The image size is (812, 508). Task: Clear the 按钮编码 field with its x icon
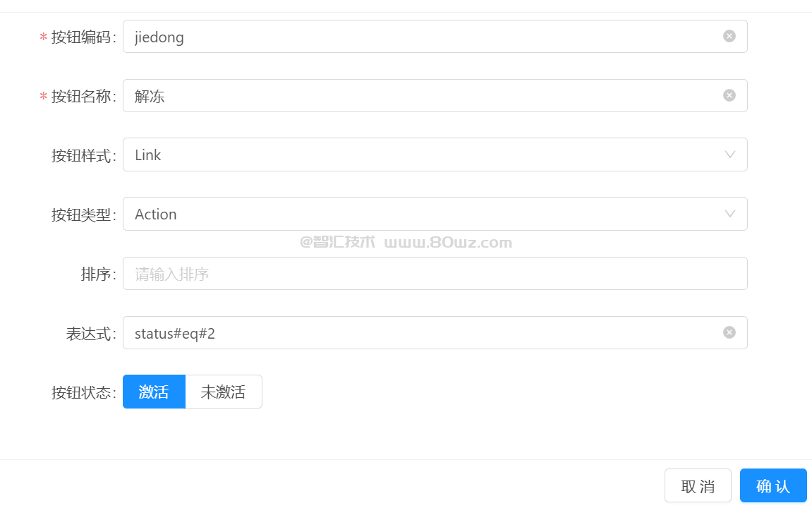[729, 36]
